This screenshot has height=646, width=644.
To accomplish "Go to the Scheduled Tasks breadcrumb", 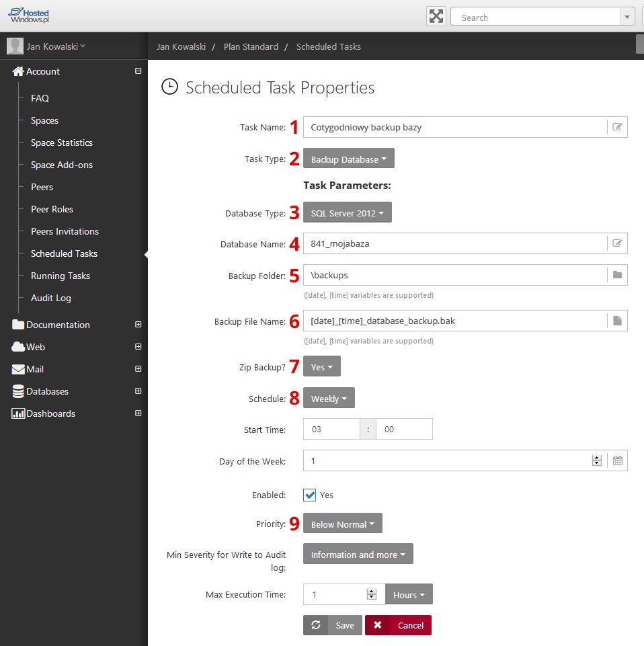I will point(329,46).
